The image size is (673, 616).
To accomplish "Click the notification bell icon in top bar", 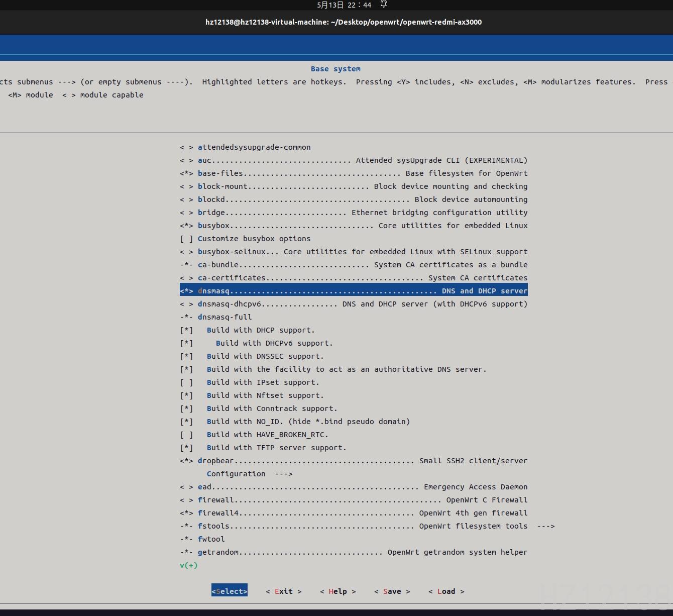I will point(384,5).
